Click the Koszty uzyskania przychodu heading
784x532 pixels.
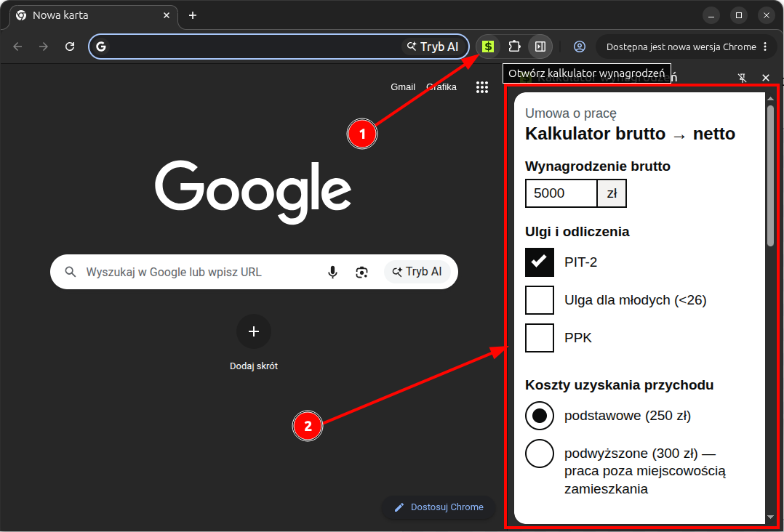(619, 385)
